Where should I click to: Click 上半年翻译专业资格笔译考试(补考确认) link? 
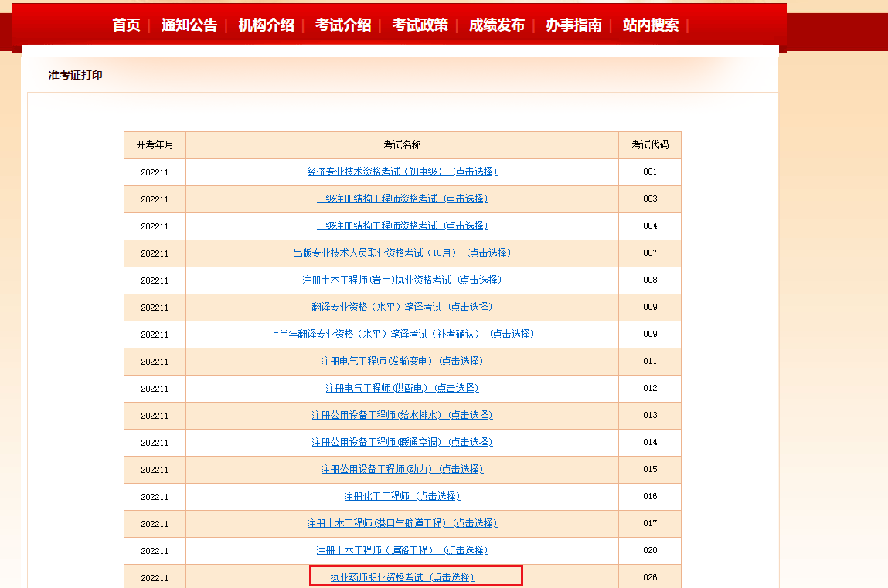(x=402, y=334)
